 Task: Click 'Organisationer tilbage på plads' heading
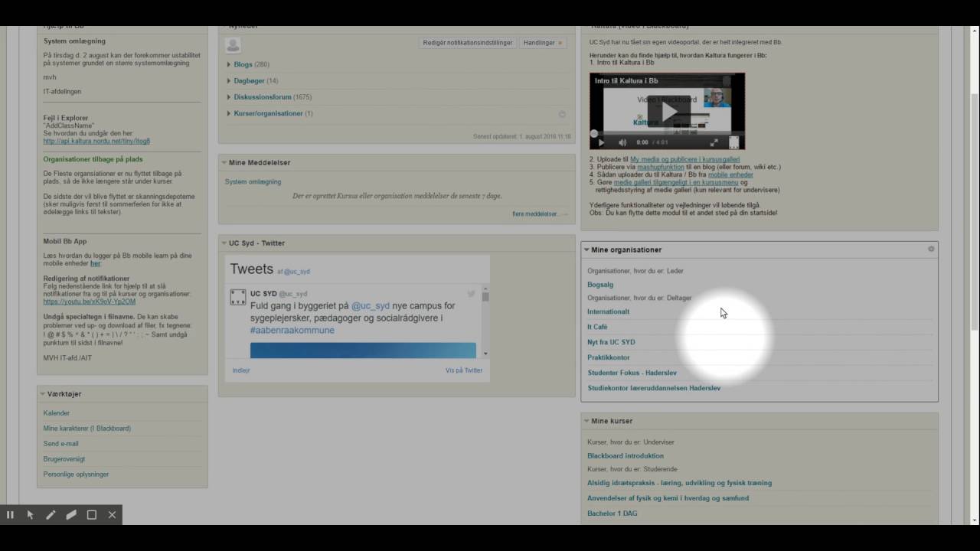[x=93, y=160]
